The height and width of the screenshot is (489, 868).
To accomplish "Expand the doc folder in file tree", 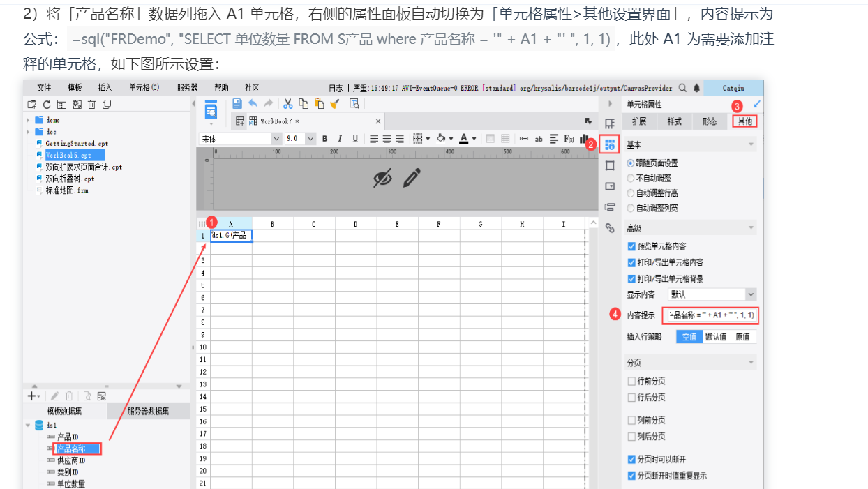I will coord(29,132).
